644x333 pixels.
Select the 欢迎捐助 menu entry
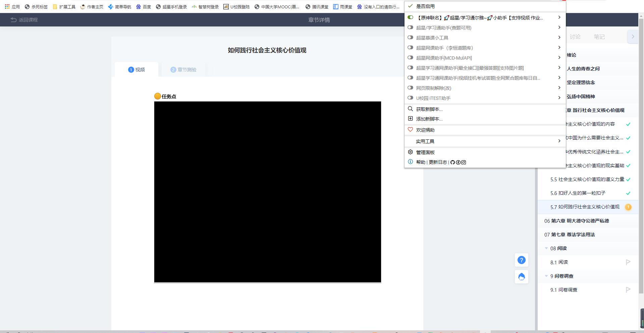point(485,130)
